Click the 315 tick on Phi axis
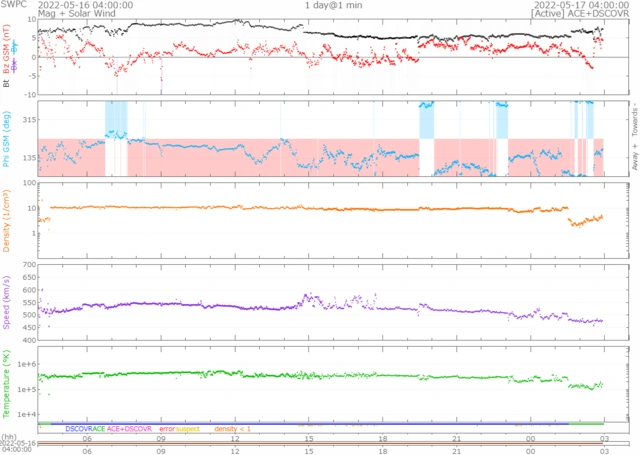 [29, 120]
